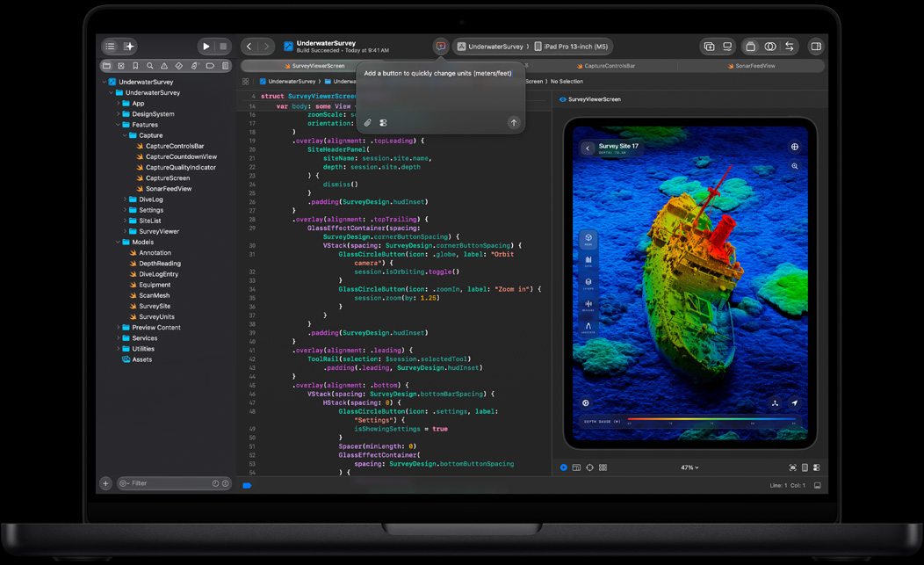Go back in editor history
924x565 pixels.
(249, 47)
